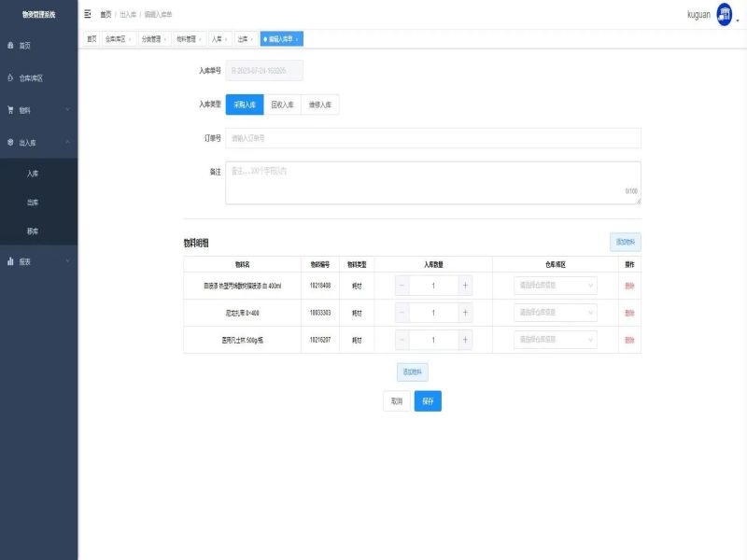Switch to the 物料管理 tab

[186, 39]
